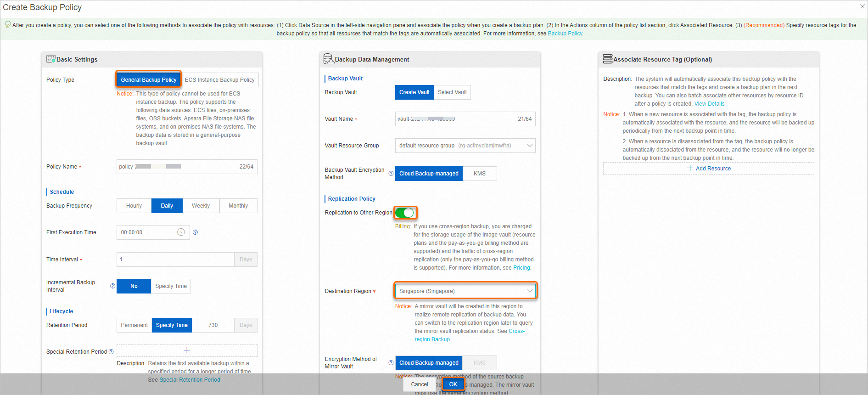The image size is (868, 395).
Task: Open the Destination Region dropdown
Action: [x=465, y=291]
